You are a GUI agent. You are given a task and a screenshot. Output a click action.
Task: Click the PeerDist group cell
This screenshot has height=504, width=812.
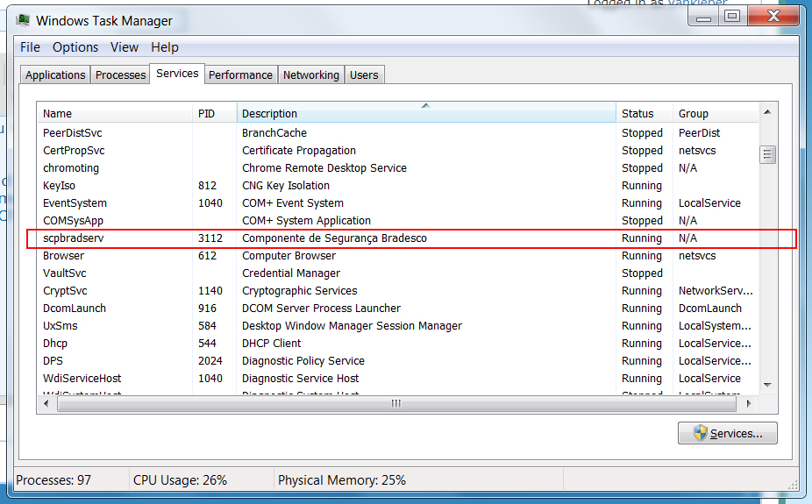[699, 133]
